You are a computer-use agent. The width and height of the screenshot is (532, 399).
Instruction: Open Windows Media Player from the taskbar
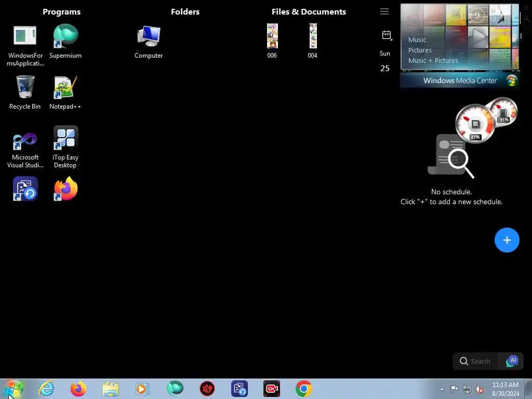pyautogui.click(x=142, y=389)
